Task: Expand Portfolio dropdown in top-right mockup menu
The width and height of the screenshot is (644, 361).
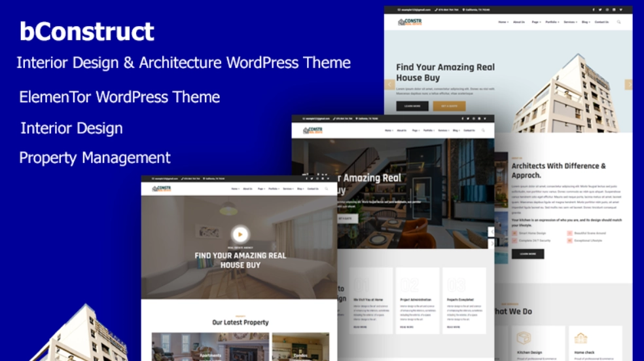Action: coord(552,22)
